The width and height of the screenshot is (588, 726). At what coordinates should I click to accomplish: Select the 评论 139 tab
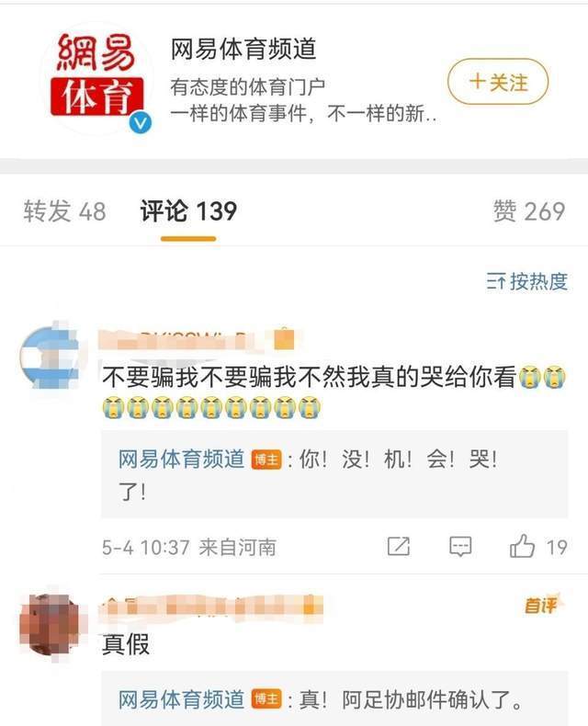coord(188,211)
